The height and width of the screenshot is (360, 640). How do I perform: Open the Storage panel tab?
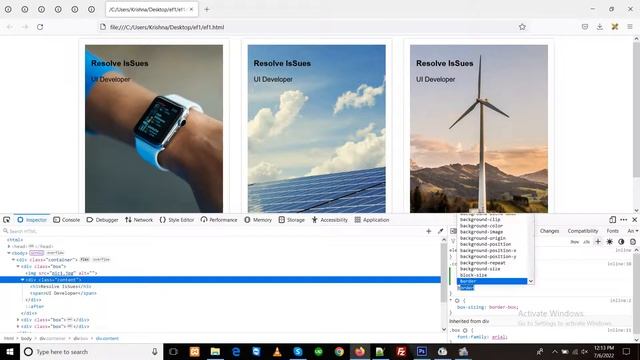click(291, 220)
